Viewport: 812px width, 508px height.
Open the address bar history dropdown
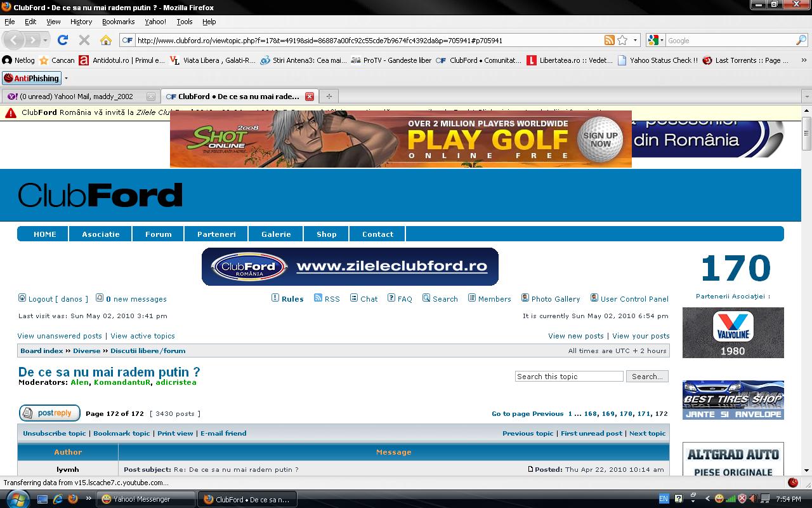635,40
